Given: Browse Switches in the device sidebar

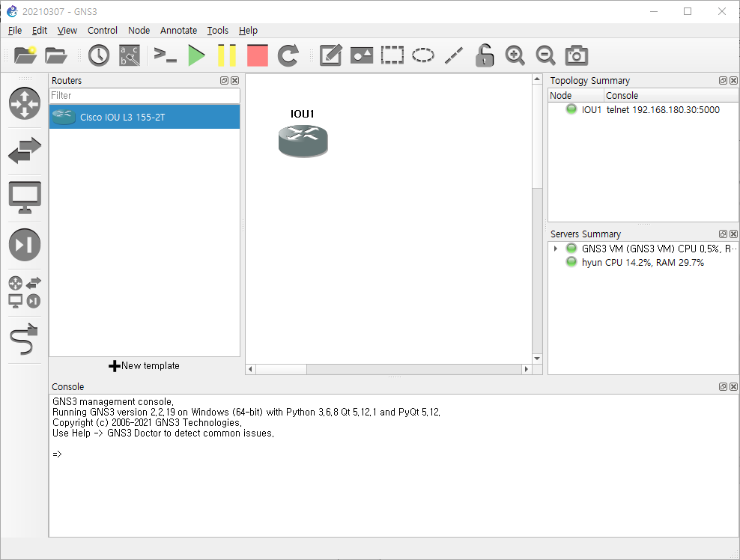Looking at the screenshot, I should [x=25, y=150].
